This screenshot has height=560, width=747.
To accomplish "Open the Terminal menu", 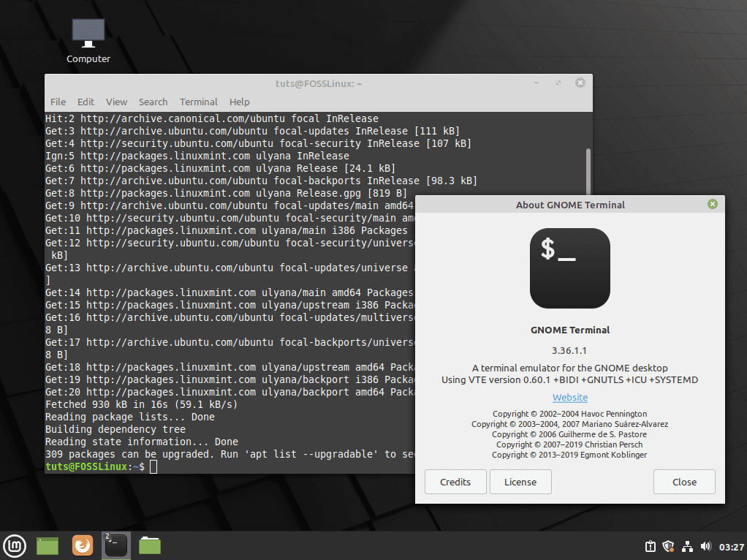I will point(198,102).
